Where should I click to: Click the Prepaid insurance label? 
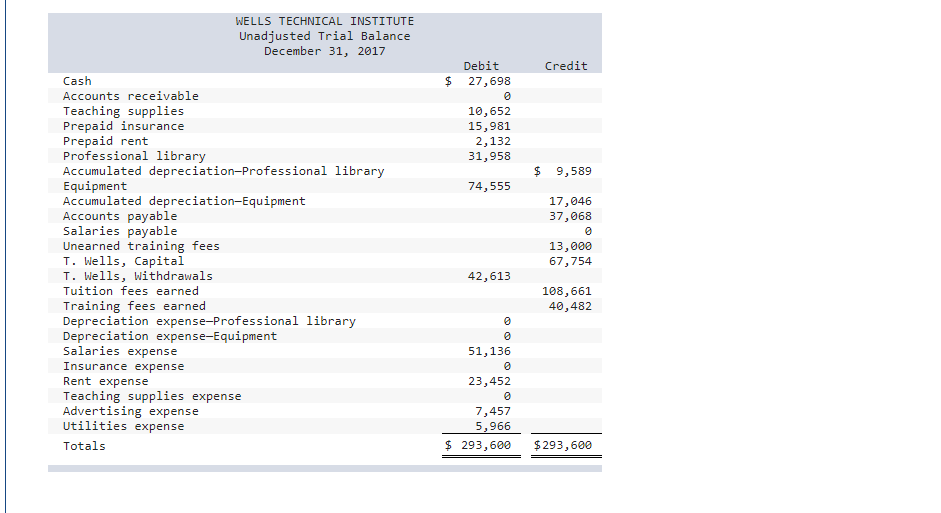click(x=124, y=126)
